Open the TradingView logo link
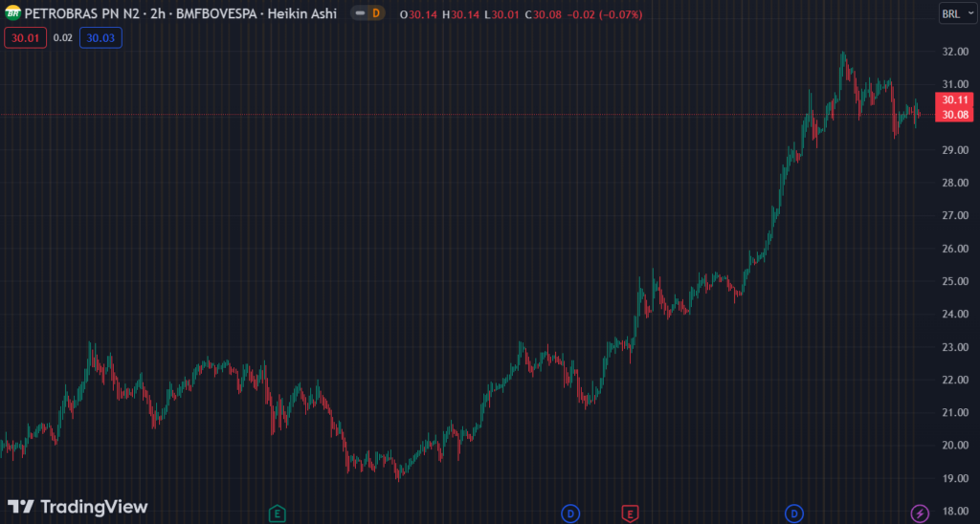980x524 pixels. tap(78, 507)
